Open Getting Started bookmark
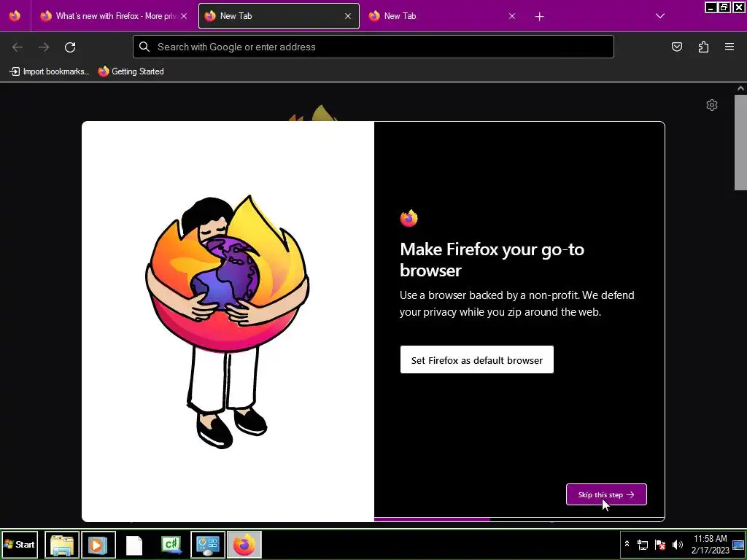Image resolution: width=747 pixels, height=560 pixels. click(x=131, y=71)
